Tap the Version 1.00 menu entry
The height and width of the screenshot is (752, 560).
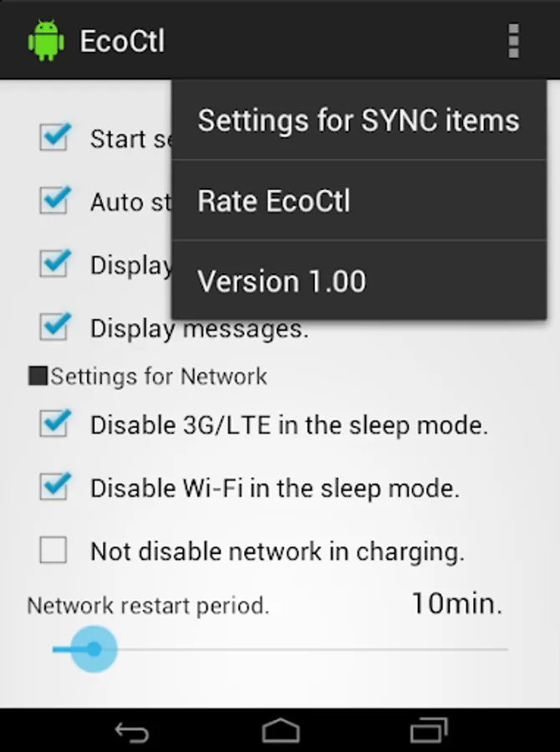[x=359, y=281]
